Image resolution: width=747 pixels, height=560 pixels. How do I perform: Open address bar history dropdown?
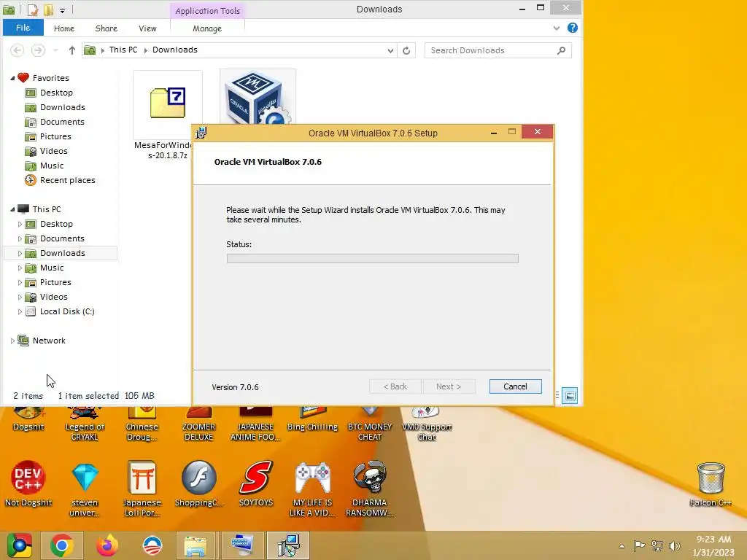tap(390, 50)
